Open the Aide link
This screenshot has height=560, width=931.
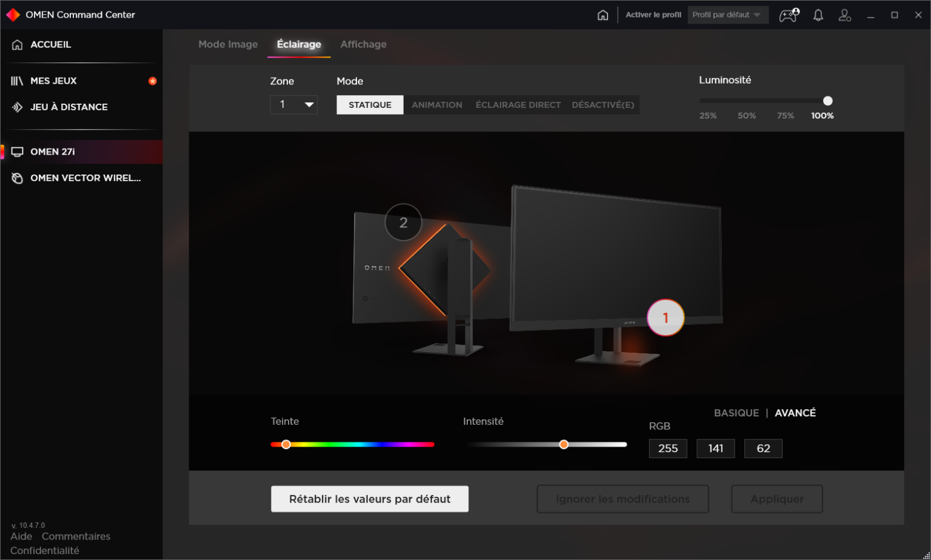(21, 536)
